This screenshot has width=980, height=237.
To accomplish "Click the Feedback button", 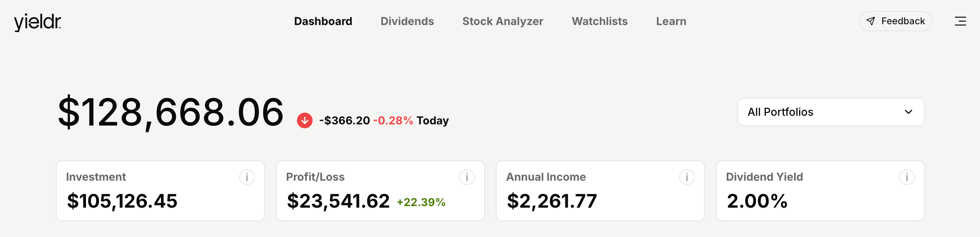I will pyautogui.click(x=895, y=21).
